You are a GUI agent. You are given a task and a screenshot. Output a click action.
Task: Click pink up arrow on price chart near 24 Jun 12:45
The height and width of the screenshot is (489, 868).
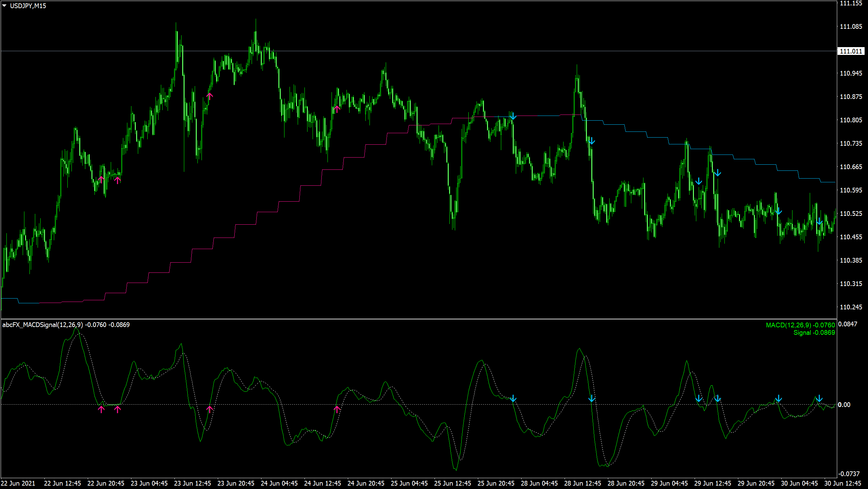(337, 109)
